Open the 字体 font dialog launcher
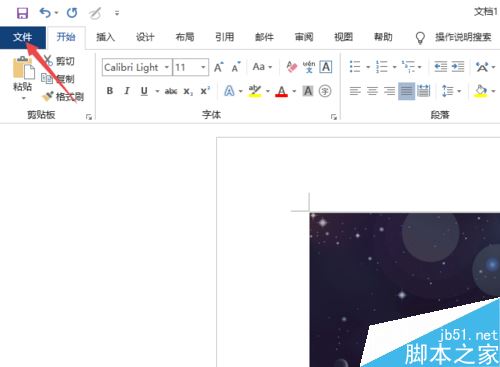This screenshot has width=500, height=367. click(x=334, y=117)
